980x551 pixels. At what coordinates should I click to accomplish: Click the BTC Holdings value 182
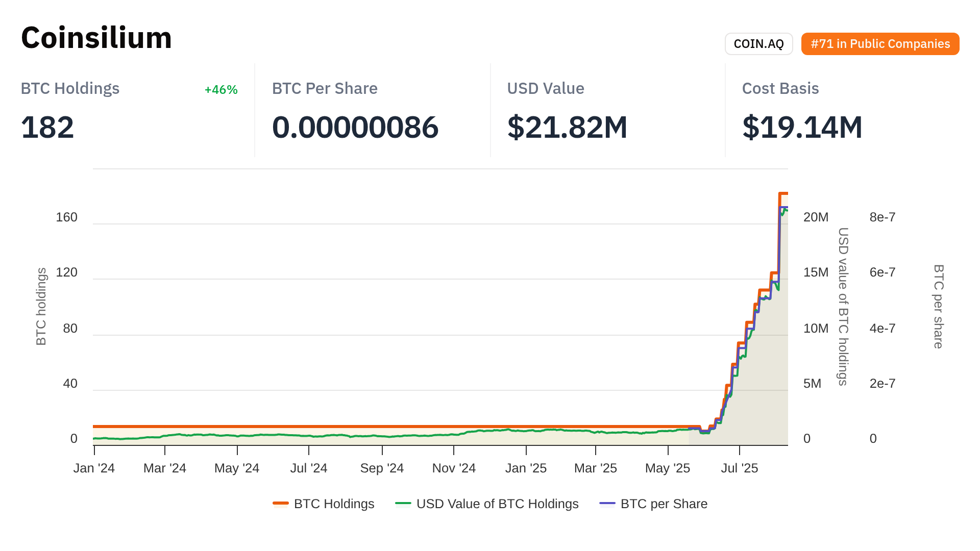[47, 127]
